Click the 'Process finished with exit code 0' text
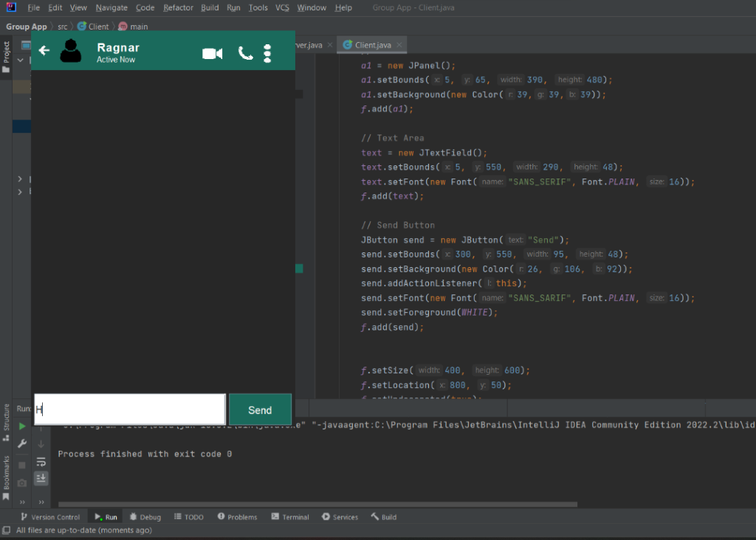Image resolution: width=756 pixels, height=540 pixels. (x=145, y=454)
